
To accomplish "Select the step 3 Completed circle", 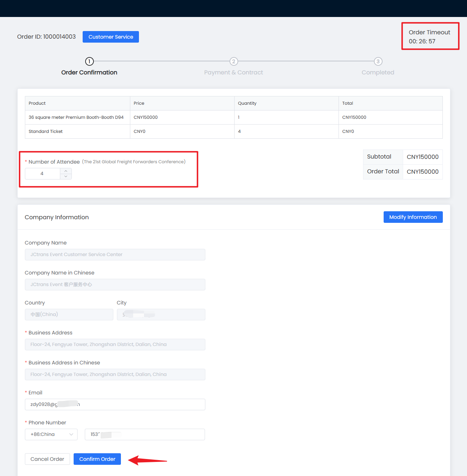I will [x=378, y=61].
